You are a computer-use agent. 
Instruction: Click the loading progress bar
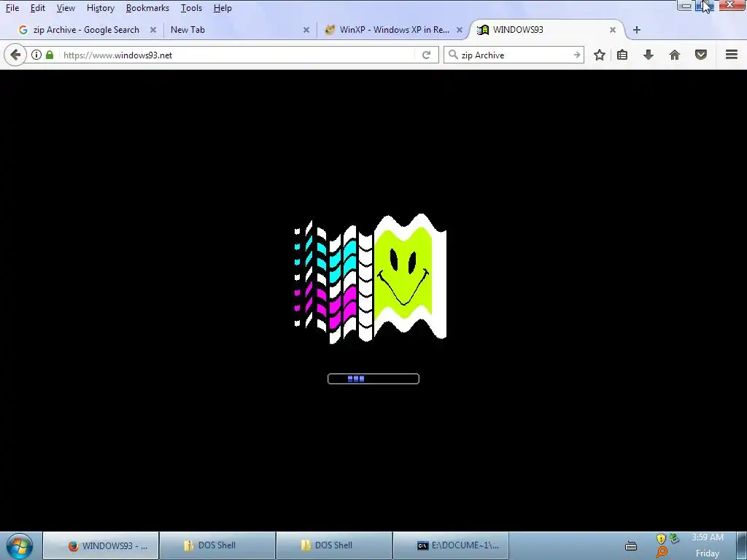point(373,378)
